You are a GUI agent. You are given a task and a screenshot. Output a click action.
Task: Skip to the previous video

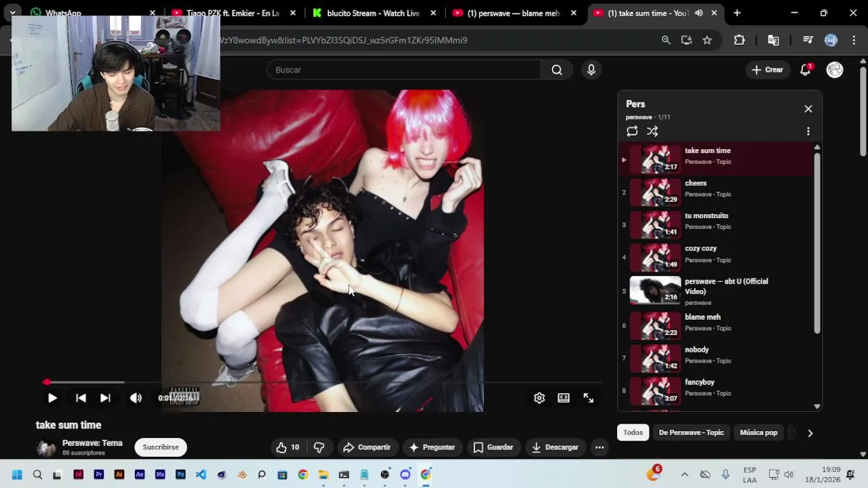(x=81, y=399)
